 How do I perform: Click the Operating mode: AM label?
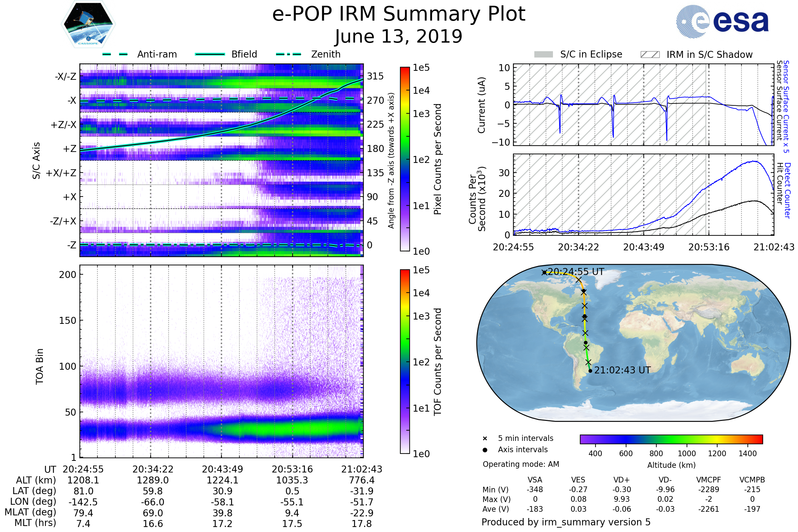pos(521,464)
